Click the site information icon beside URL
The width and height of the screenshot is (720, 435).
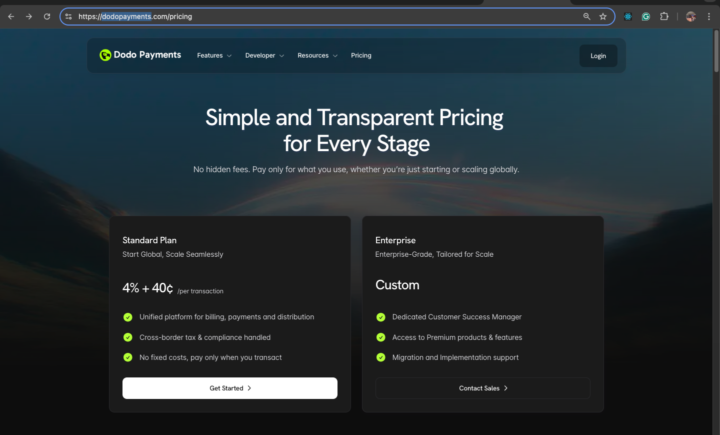pos(69,16)
